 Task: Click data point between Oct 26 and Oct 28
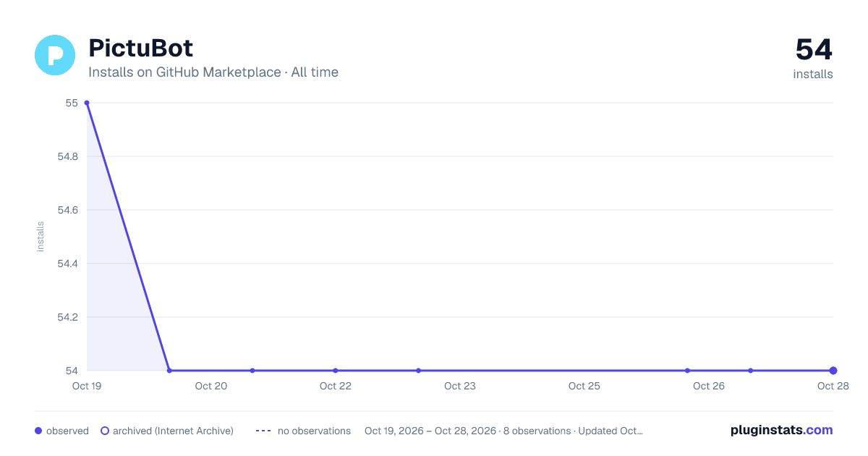750,371
